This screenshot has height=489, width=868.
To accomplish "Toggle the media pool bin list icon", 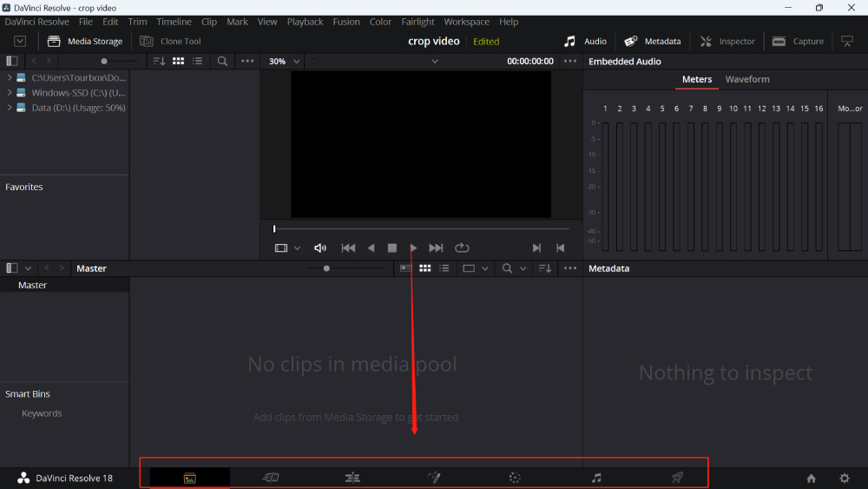I will pyautogui.click(x=11, y=268).
